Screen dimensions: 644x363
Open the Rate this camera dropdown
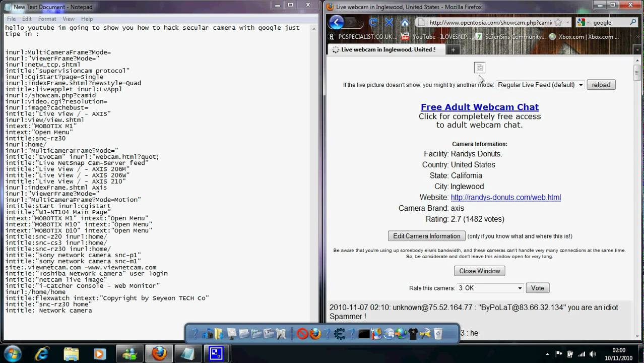(490, 288)
